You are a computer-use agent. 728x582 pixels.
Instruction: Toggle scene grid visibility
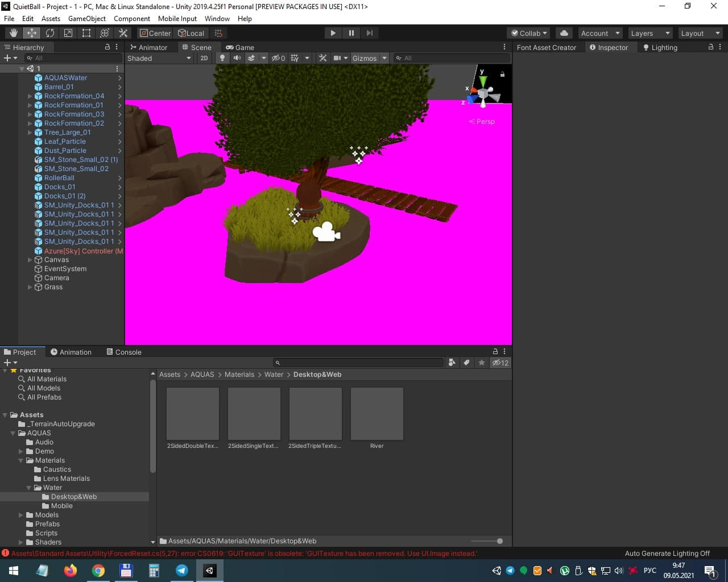click(295, 58)
